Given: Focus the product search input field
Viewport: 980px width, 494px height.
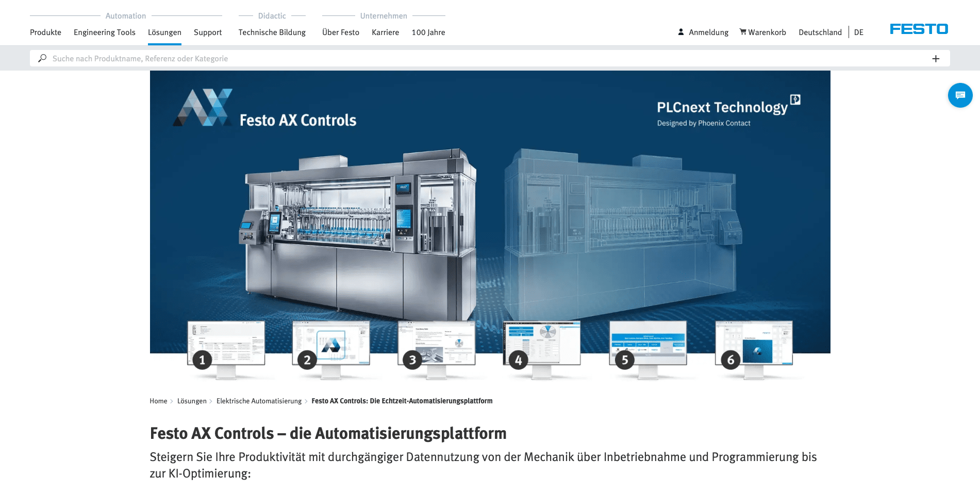Looking at the screenshot, I should click(x=464, y=59).
